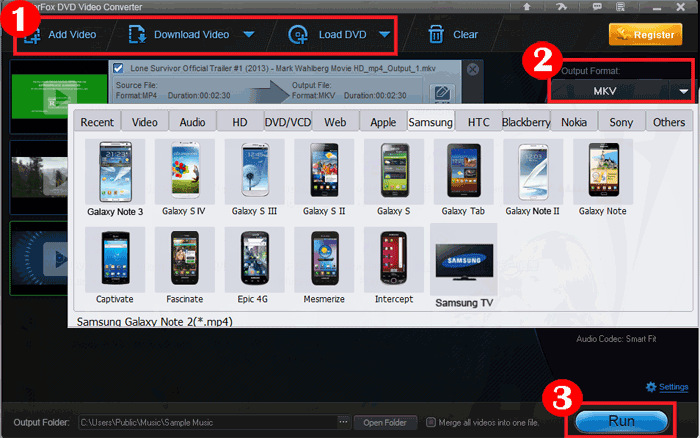Enable Merge all videos into one file

tap(431, 422)
